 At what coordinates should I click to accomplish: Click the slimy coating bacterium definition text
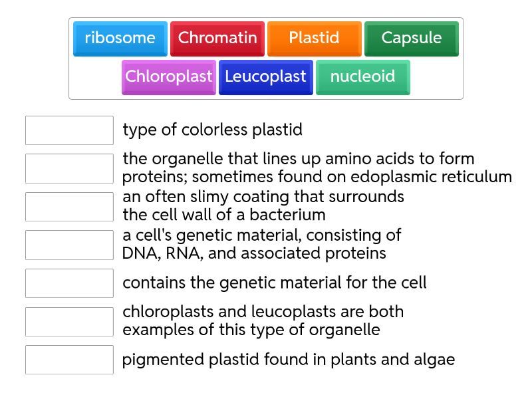coord(263,205)
